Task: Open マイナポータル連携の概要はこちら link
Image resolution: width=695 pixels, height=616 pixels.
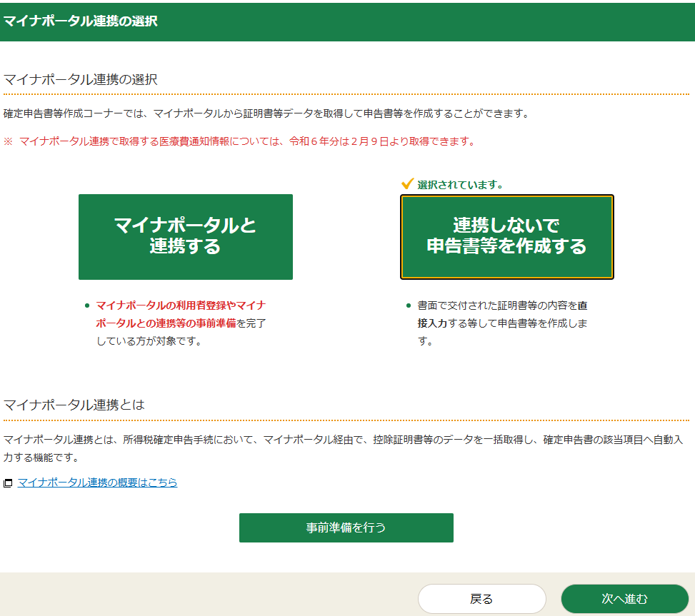Action: pyautogui.click(x=97, y=483)
